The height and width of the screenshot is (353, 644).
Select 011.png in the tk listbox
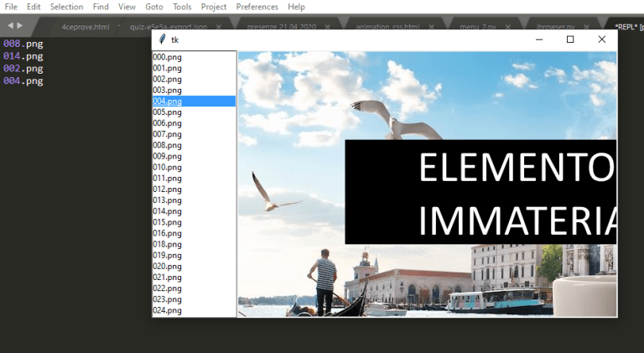194,179
